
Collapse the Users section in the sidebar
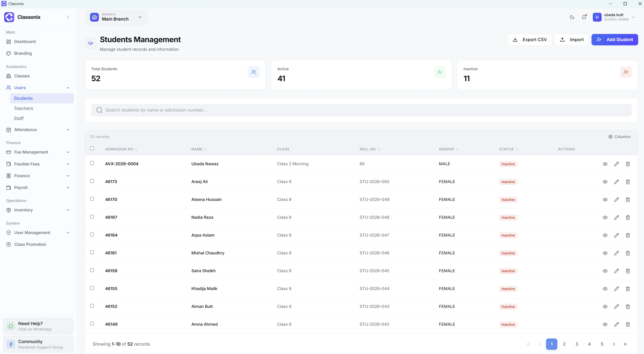click(x=38, y=88)
